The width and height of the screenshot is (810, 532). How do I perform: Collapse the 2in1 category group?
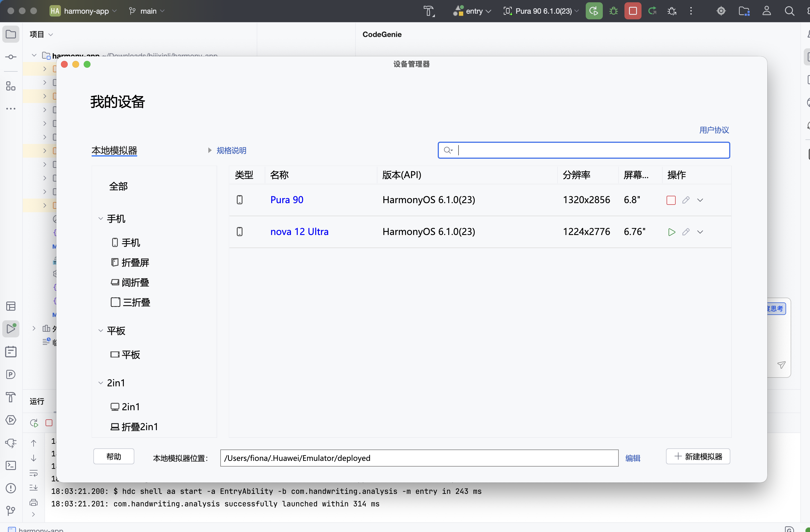click(101, 383)
